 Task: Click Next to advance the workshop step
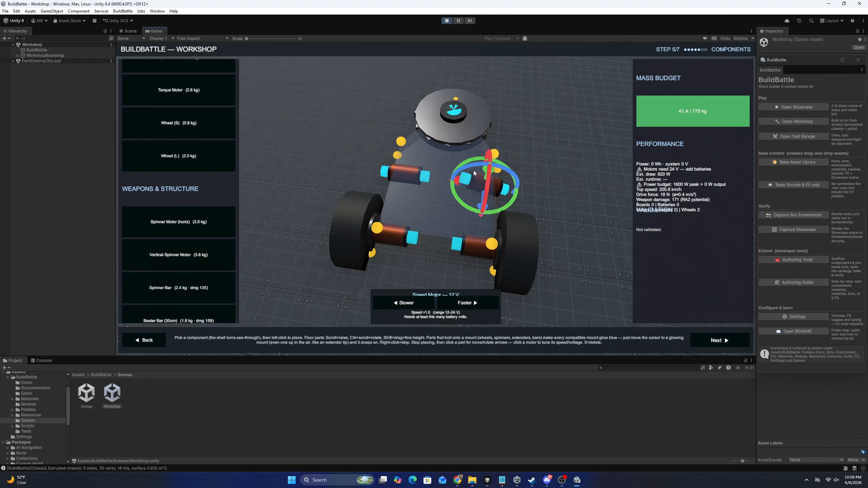click(x=720, y=340)
